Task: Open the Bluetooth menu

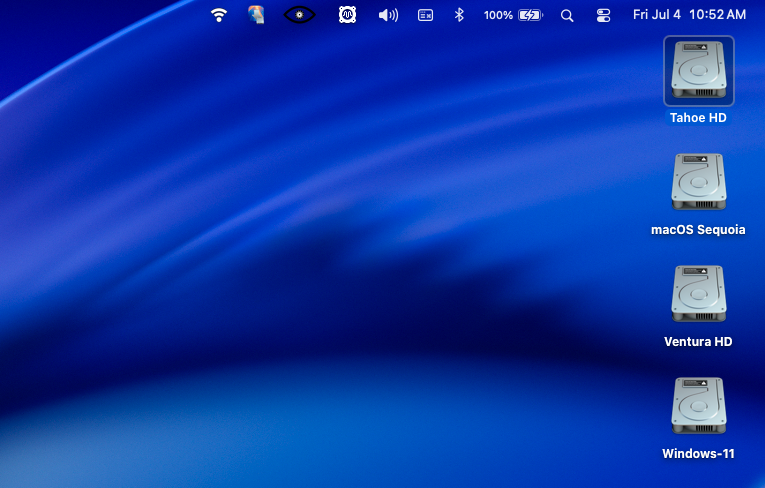Action: [459, 15]
